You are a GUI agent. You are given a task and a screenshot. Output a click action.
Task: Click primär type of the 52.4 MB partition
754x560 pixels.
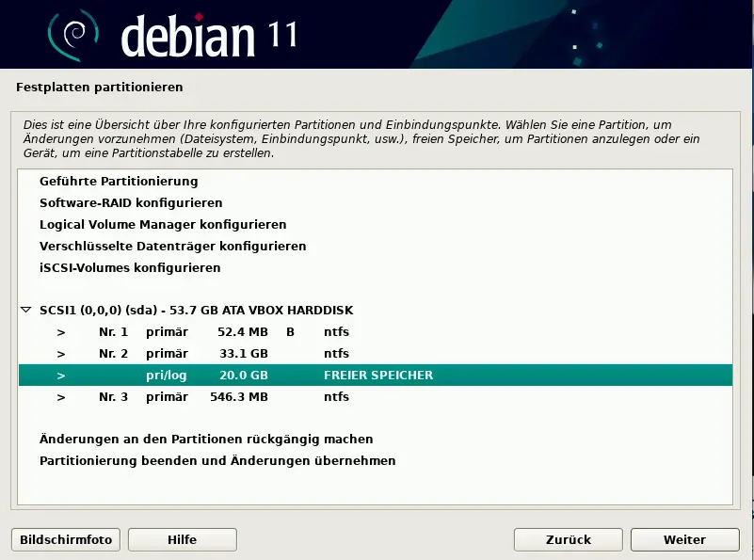pos(167,332)
